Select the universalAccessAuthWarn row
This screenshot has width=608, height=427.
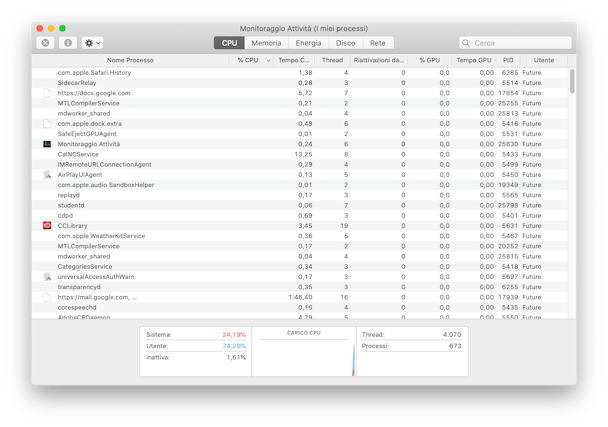[300, 277]
